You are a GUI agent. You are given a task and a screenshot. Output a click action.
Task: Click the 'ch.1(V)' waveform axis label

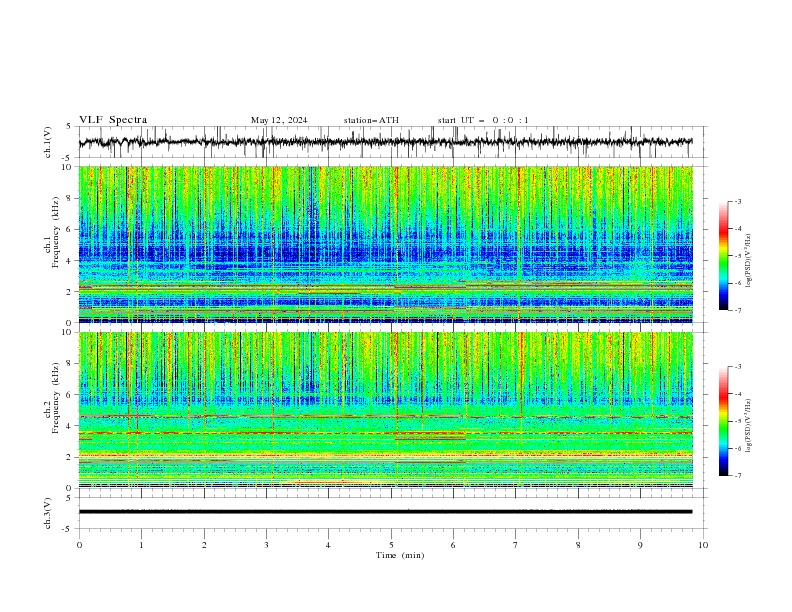pos(48,142)
